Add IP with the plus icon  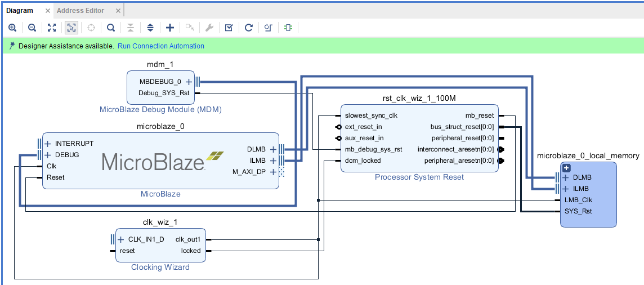point(170,28)
